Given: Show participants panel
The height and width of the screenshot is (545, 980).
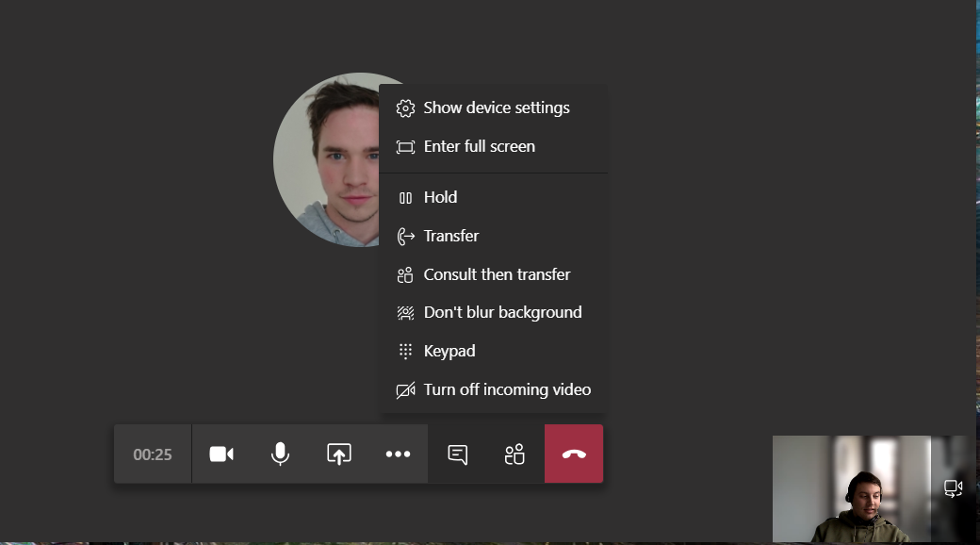Looking at the screenshot, I should pyautogui.click(x=514, y=454).
